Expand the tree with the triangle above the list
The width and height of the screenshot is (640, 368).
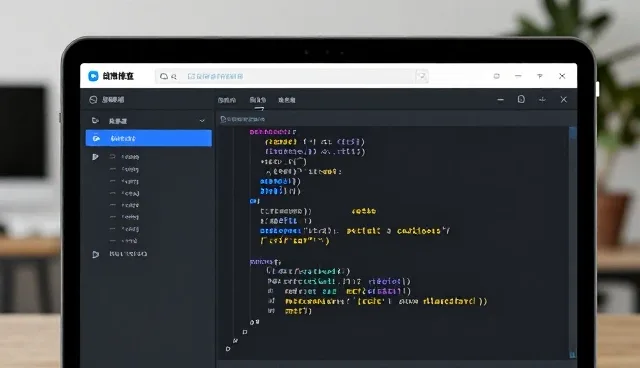95,157
